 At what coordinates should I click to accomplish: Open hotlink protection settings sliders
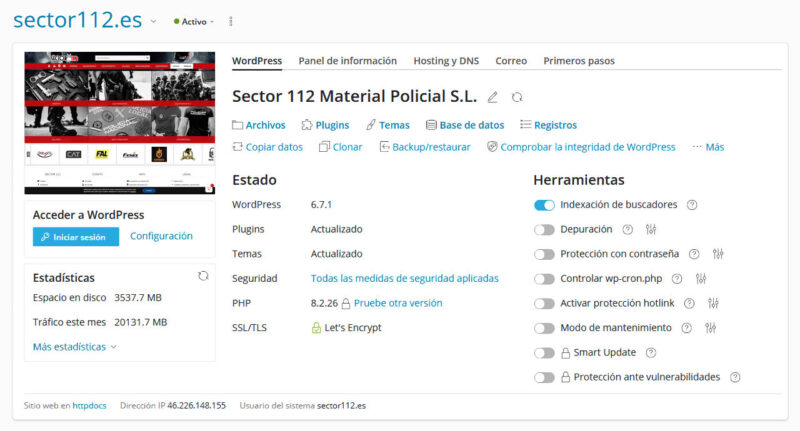(713, 303)
